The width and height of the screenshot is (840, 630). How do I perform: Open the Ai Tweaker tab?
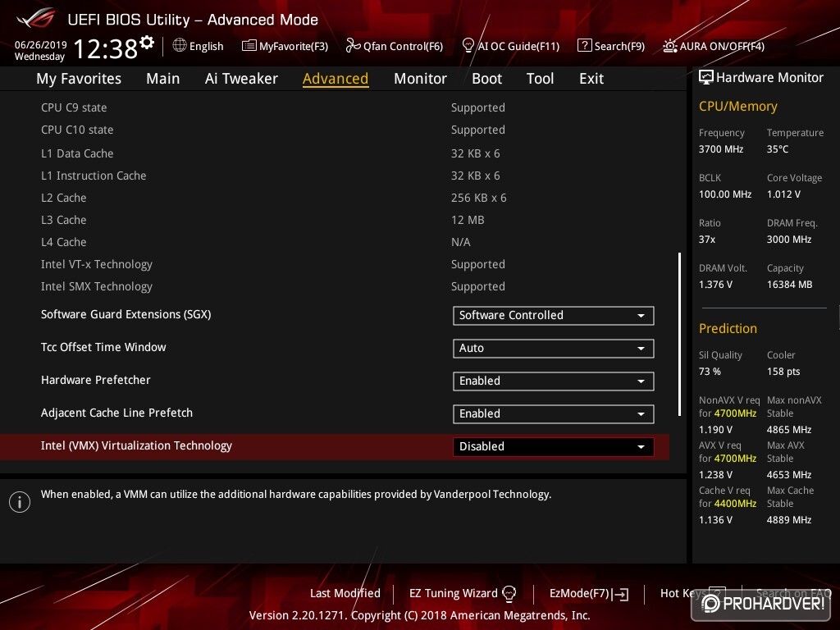tap(241, 79)
